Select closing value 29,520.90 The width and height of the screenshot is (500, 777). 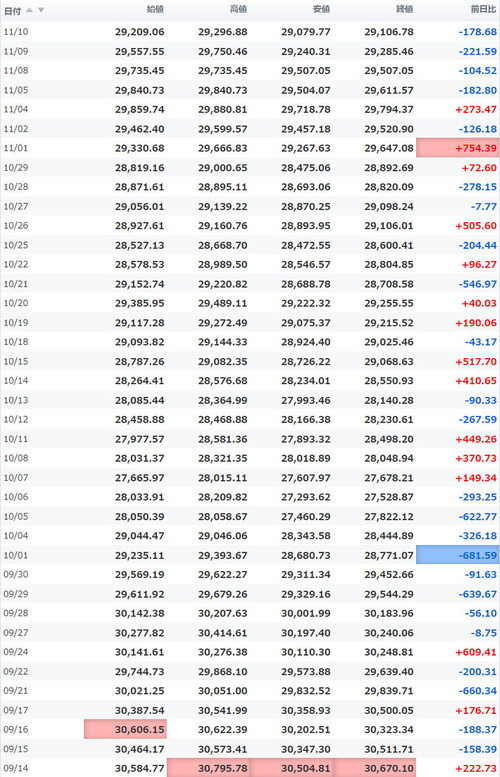point(389,129)
